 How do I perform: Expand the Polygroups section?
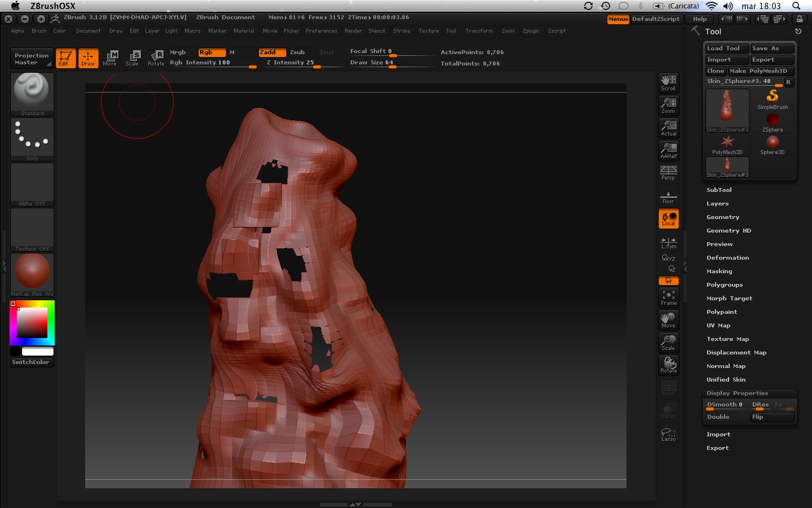(725, 285)
